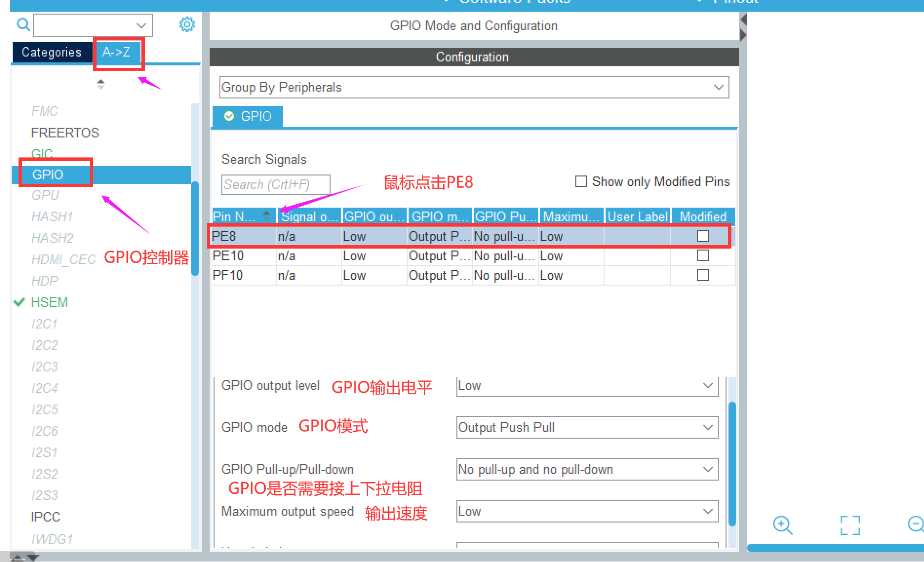
Task: Enable Show only Modified Pins checkbox
Action: (581, 182)
